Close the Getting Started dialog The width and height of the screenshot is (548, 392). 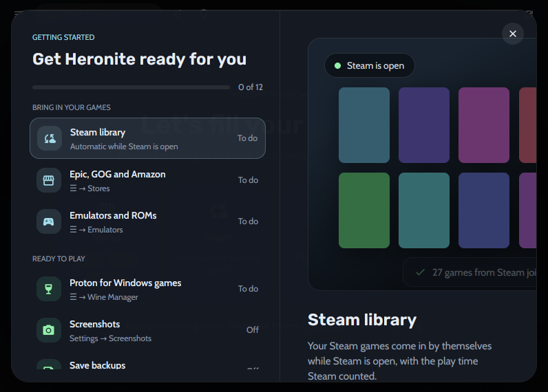[x=513, y=34]
